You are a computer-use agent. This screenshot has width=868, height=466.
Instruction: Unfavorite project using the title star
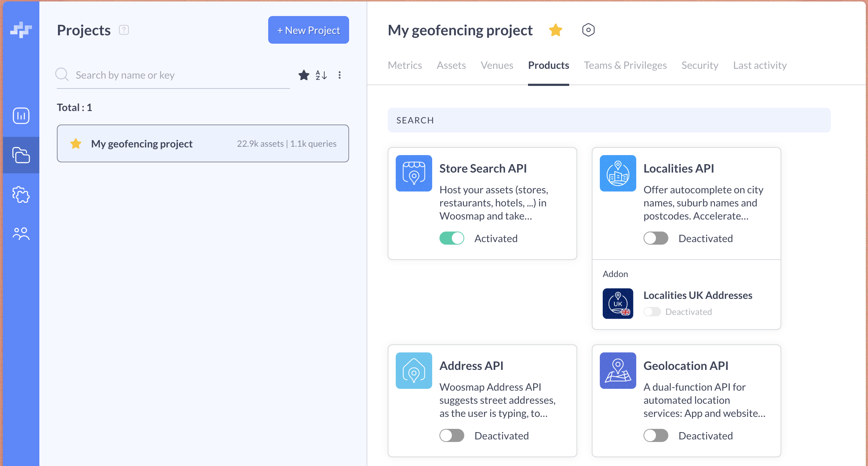pos(555,30)
